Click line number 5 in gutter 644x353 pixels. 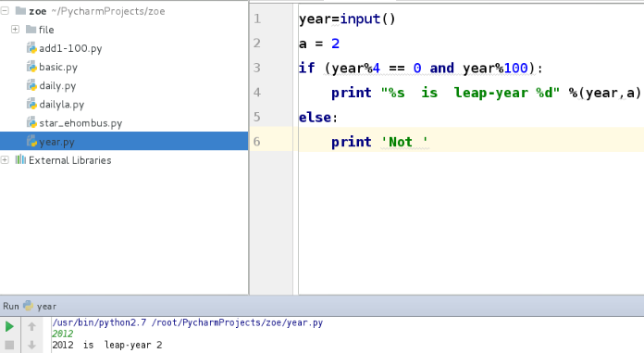[257, 117]
